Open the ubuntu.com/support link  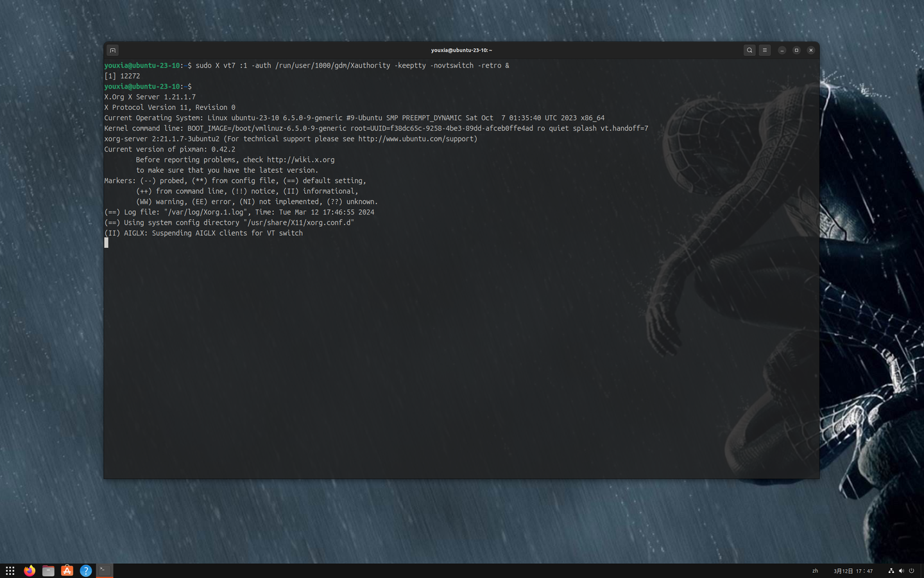point(418,138)
